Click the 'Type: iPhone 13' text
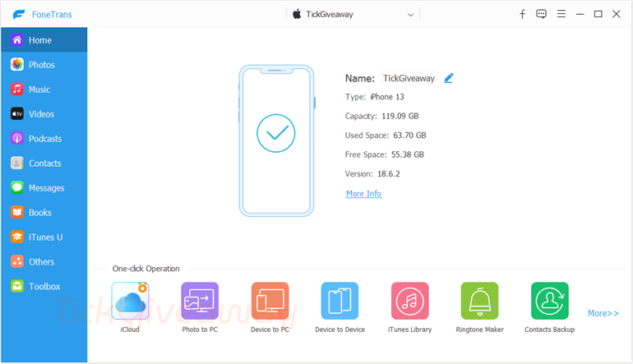Viewport: 633px width, 364px height. pos(374,97)
